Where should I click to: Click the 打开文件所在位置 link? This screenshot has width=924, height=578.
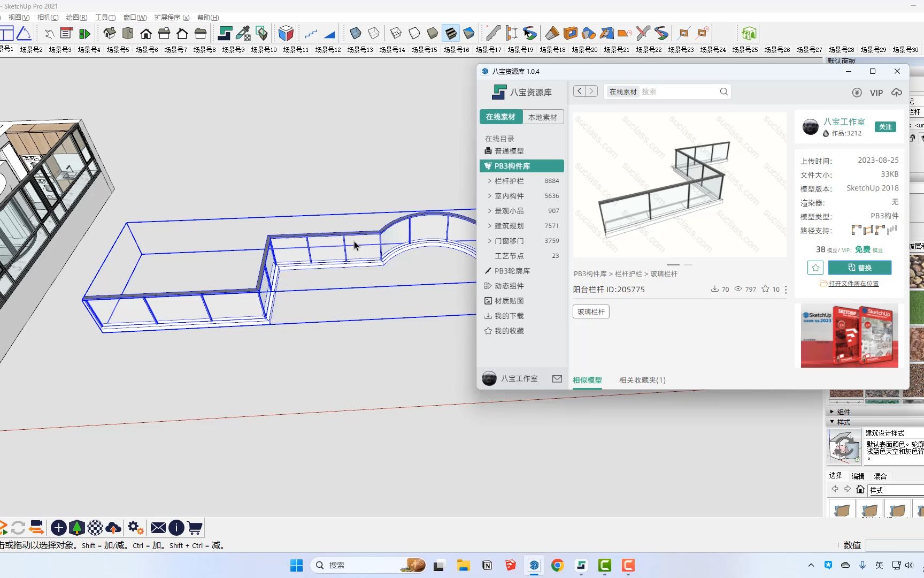click(853, 284)
